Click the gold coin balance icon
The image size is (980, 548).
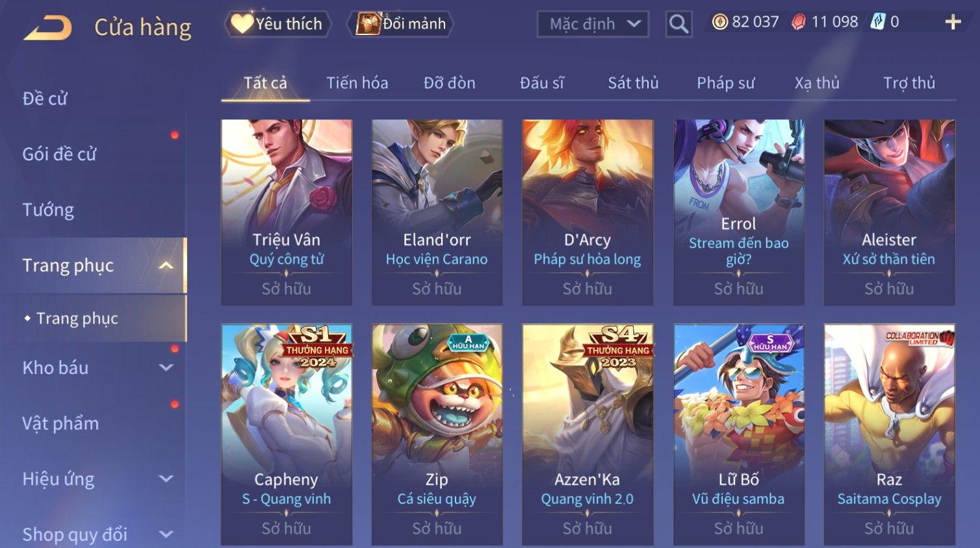(720, 22)
